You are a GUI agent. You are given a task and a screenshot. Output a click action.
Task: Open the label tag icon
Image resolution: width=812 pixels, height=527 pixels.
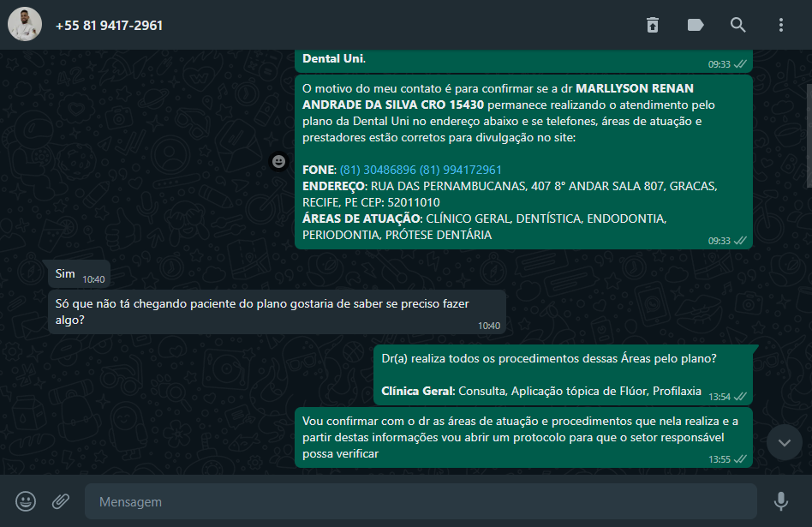695,25
